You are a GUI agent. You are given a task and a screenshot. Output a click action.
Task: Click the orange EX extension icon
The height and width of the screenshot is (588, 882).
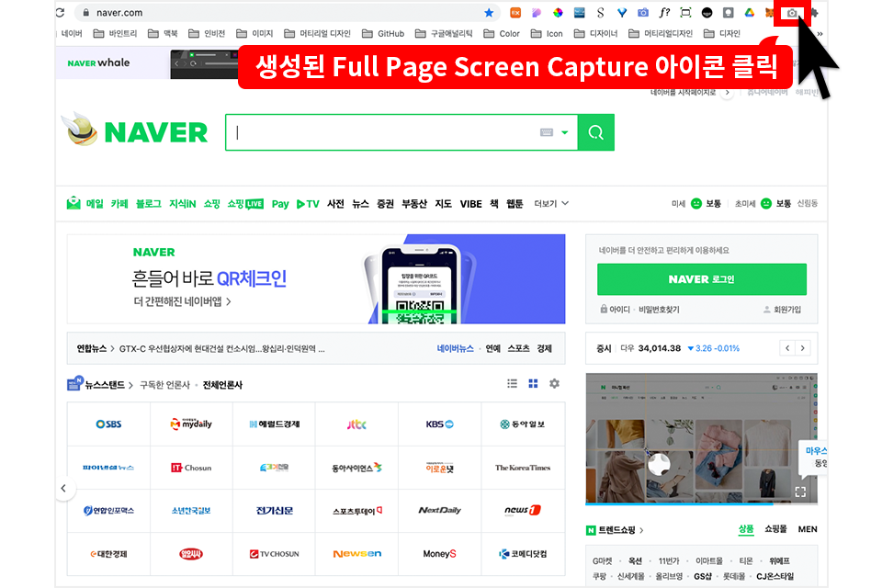click(515, 12)
